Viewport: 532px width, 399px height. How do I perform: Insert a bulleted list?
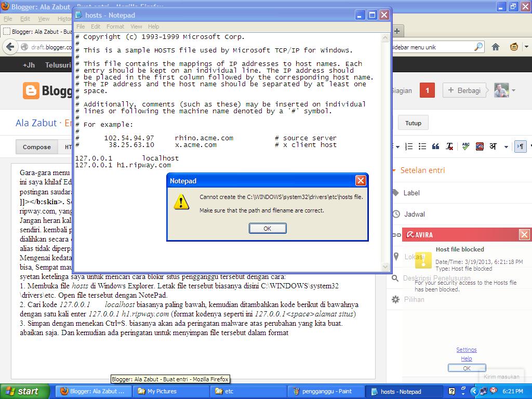(422, 147)
